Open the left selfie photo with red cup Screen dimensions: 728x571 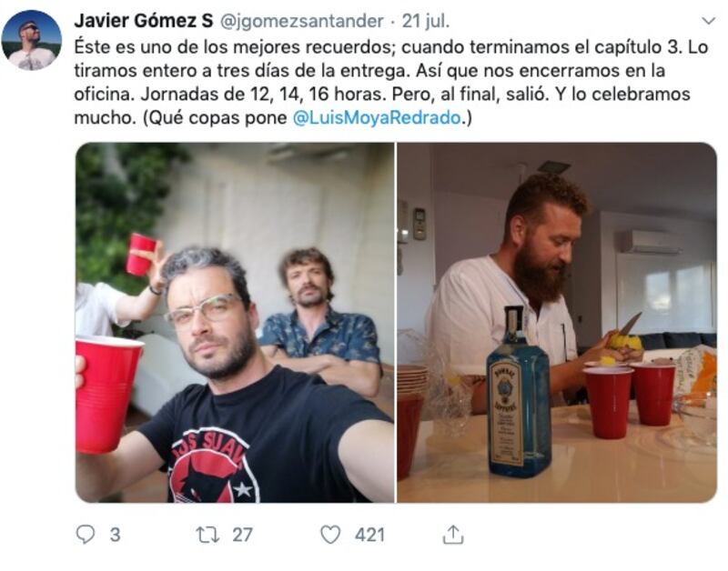(235, 323)
